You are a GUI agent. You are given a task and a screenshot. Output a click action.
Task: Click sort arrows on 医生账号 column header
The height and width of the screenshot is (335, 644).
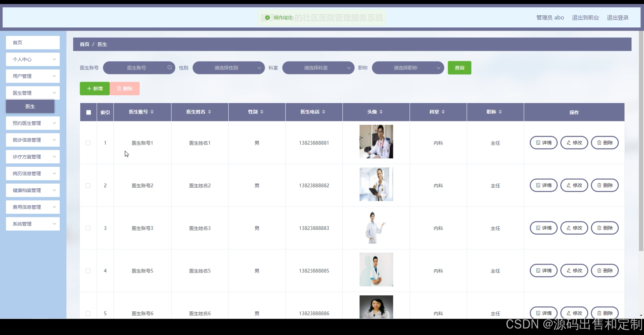(x=152, y=112)
